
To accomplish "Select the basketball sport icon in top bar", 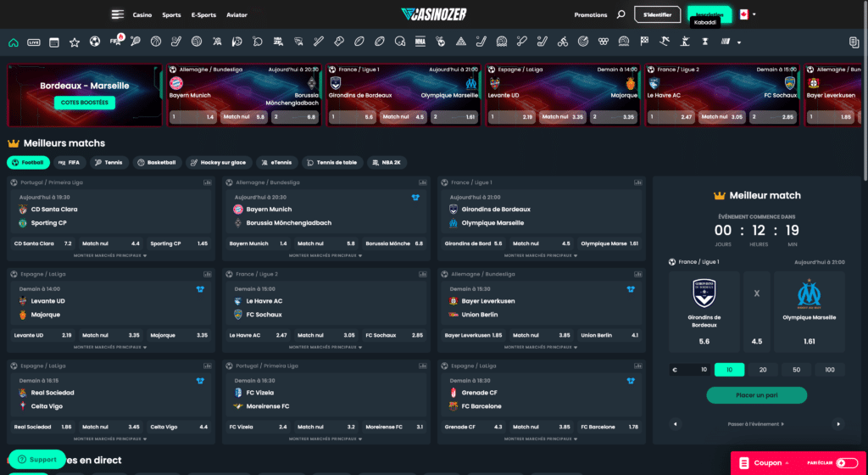I will (156, 42).
